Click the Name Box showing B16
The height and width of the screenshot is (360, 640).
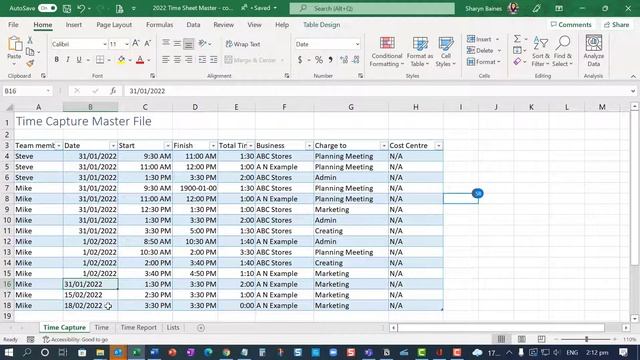27,91
